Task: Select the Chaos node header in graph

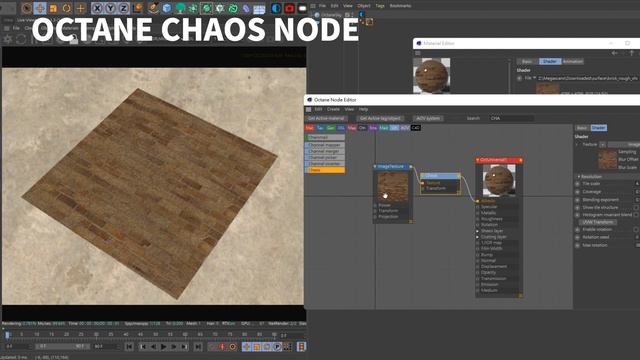Action: click(x=440, y=176)
